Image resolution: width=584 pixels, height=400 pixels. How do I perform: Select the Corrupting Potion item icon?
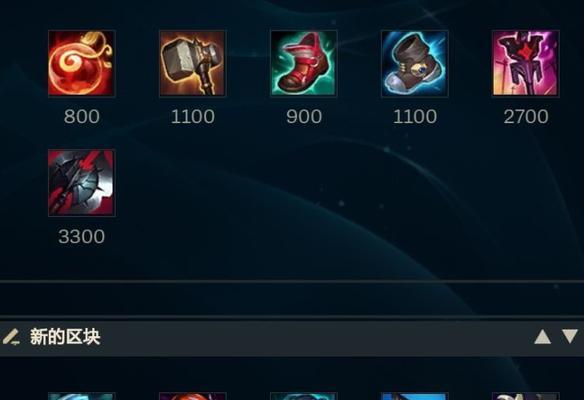82,63
